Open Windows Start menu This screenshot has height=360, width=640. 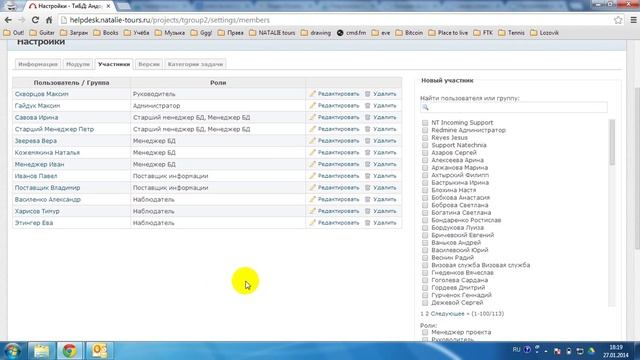(x=12, y=351)
